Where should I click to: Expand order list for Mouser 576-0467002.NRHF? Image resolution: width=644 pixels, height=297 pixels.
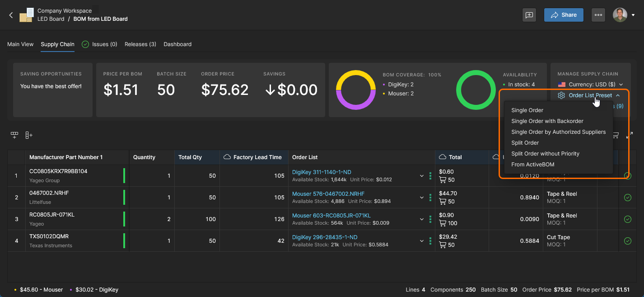(x=422, y=198)
